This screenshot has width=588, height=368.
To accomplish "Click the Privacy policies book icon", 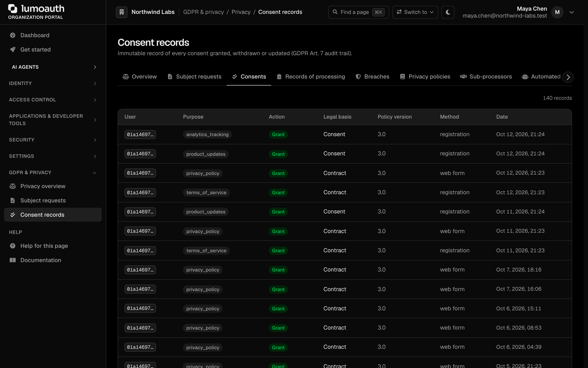I will [402, 77].
